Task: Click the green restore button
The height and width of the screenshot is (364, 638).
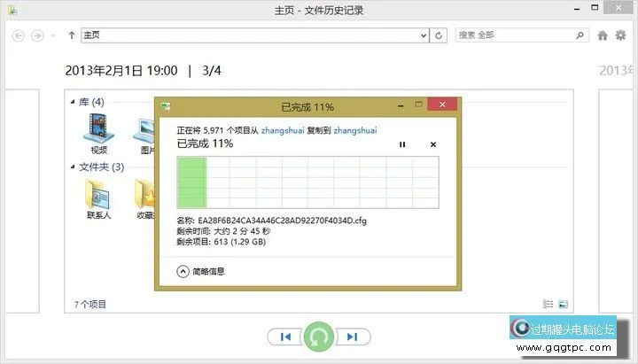Action: click(319, 337)
